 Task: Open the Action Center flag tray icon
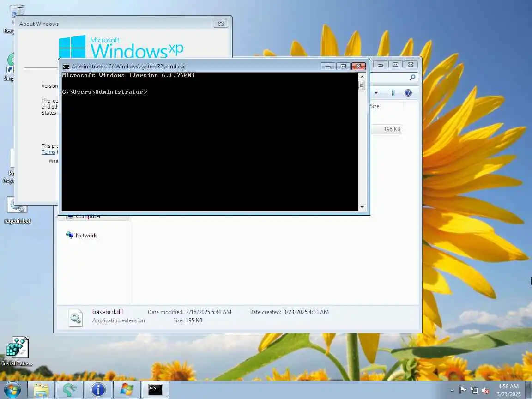[x=462, y=390]
